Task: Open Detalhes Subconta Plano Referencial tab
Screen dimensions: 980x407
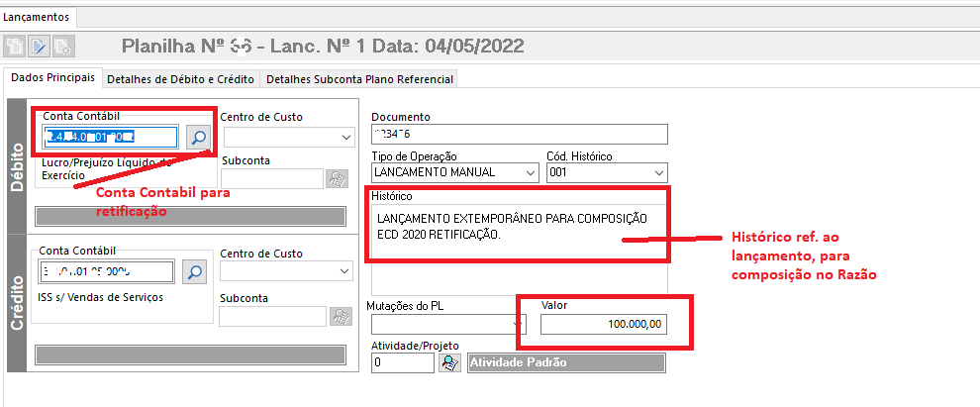Action: pos(359,79)
